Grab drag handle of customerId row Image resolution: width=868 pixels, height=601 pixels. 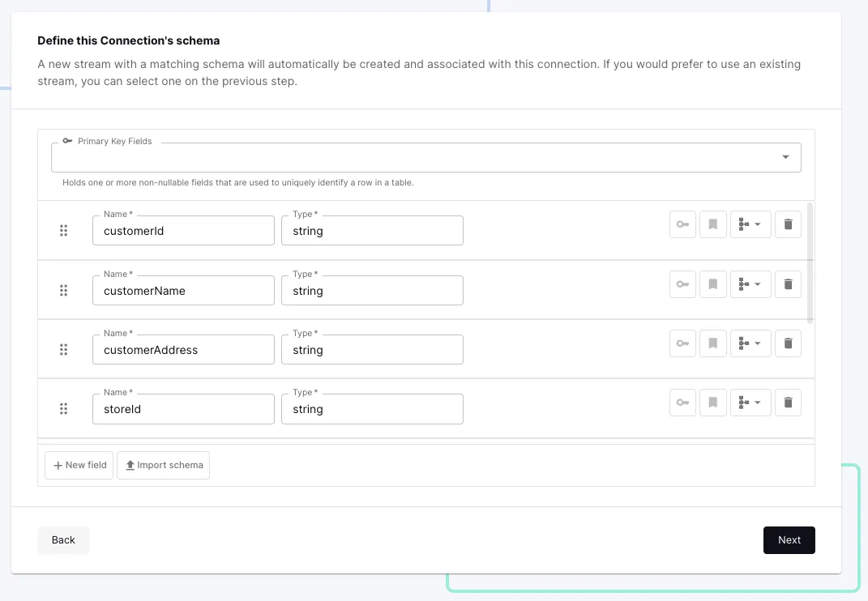point(64,231)
